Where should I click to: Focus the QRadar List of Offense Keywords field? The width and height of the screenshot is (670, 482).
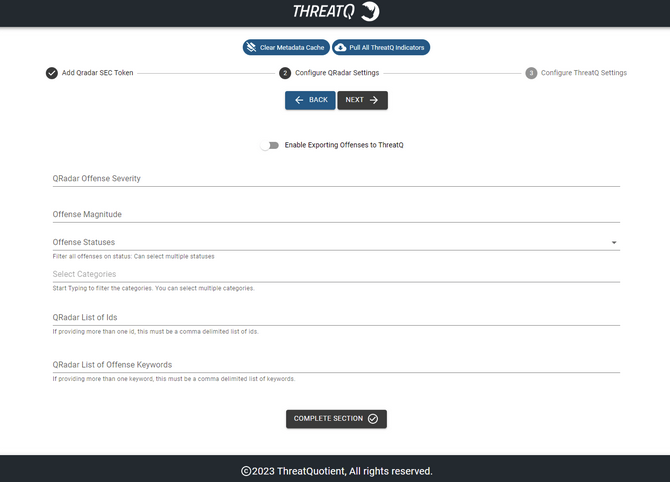tap(336, 365)
